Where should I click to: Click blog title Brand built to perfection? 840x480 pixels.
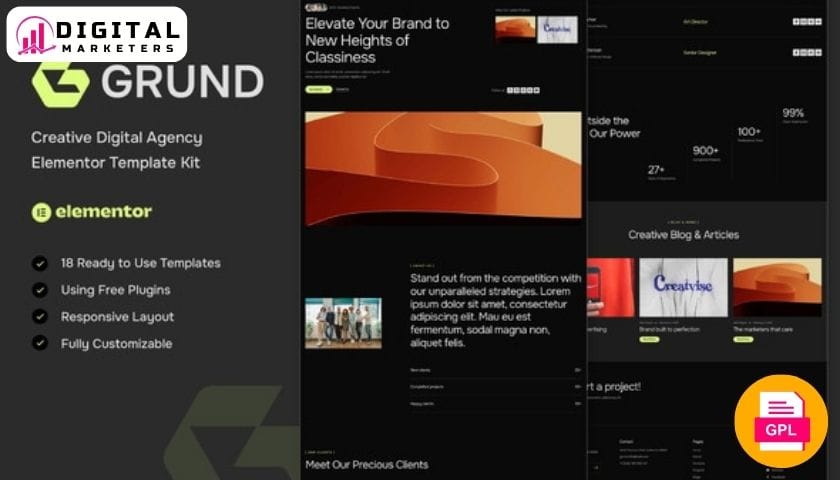(670, 329)
